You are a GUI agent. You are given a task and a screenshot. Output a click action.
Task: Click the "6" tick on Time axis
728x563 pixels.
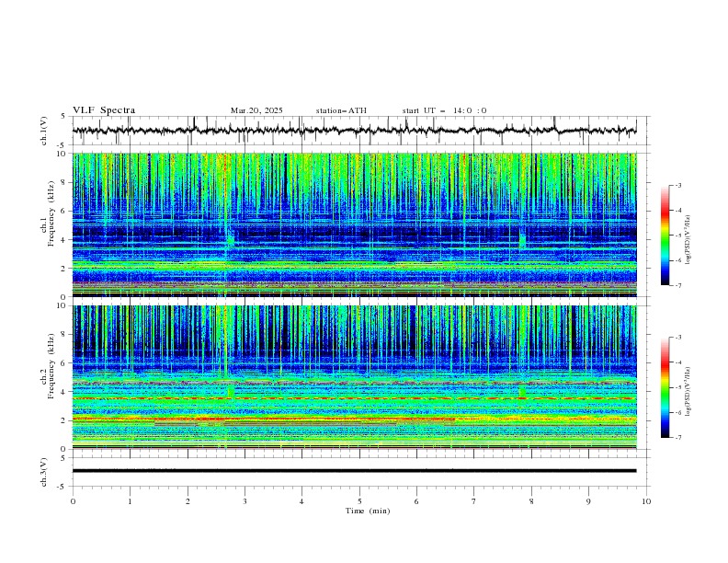coord(416,501)
